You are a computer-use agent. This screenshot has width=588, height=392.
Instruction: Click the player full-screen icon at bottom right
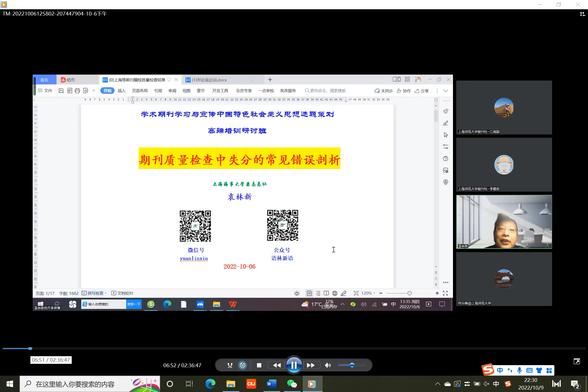pos(577,362)
